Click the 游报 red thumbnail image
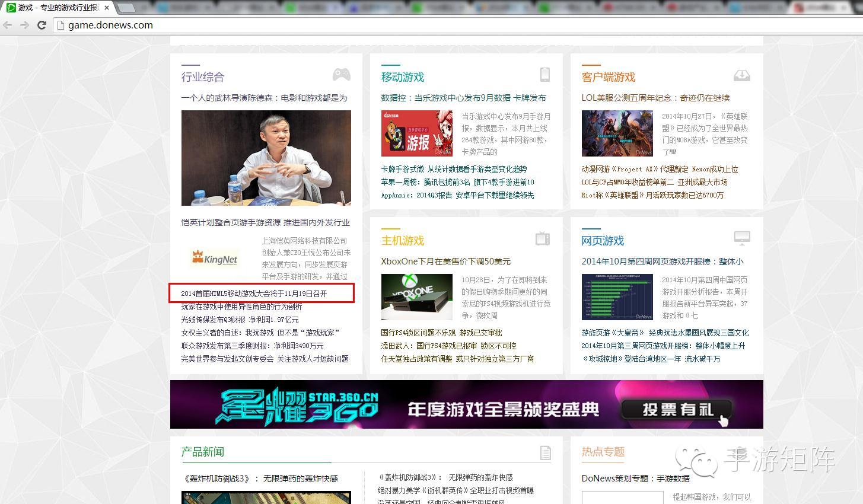863x504 pixels. [x=417, y=133]
